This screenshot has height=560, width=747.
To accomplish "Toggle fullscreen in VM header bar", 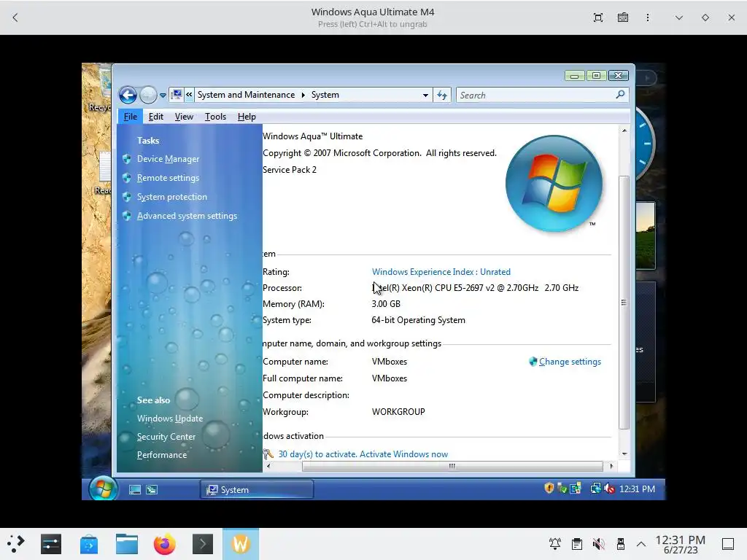I will click(x=598, y=17).
